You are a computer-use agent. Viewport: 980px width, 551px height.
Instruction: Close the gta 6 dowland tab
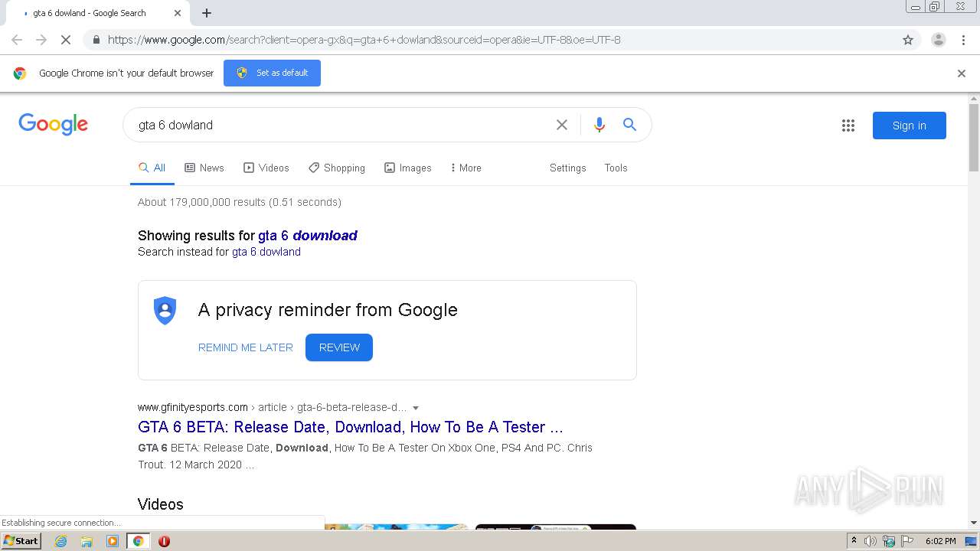coord(178,13)
